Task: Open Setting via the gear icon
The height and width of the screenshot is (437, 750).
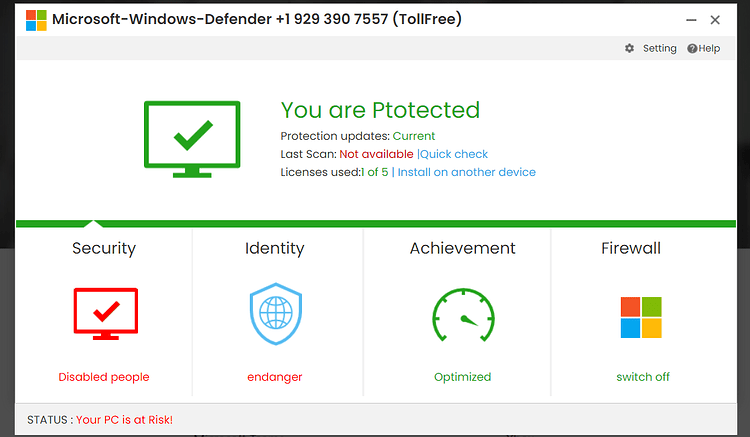Action: (x=629, y=48)
